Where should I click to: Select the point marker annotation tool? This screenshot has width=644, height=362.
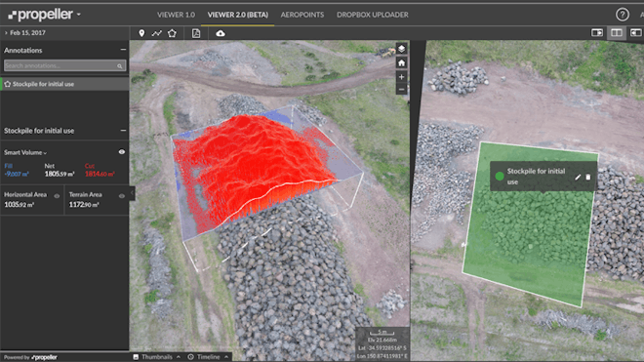[141, 33]
